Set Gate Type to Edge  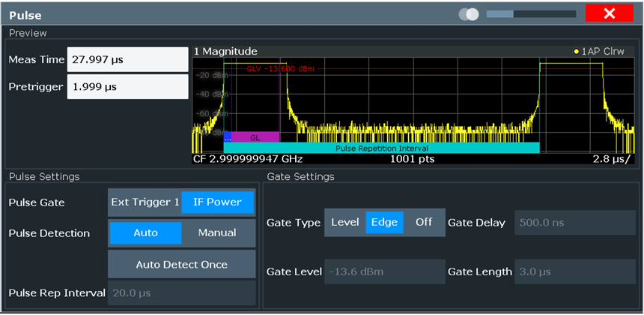point(384,223)
